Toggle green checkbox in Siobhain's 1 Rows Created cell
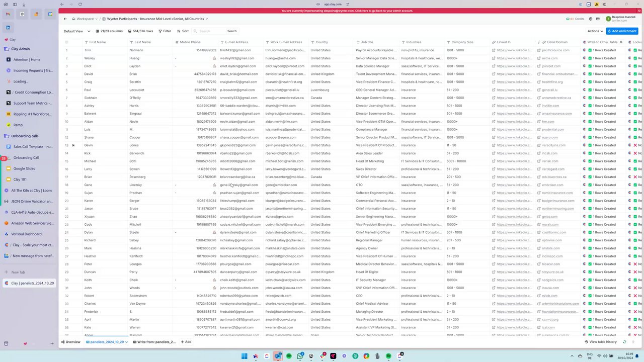Screen dimensions: 644x362 click(x=590, y=98)
